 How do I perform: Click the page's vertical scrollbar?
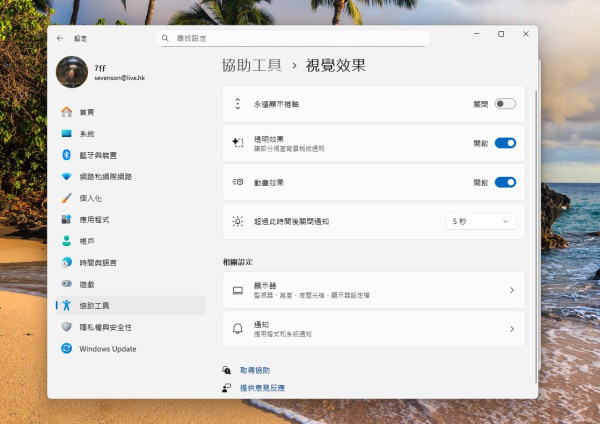tap(536, 236)
